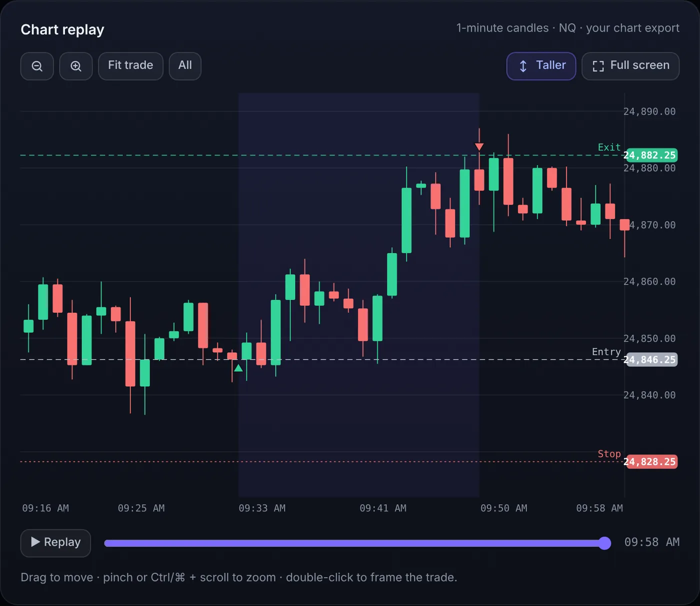
Task: Click the 09:25 AM time axis label
Action: (141, 508)
